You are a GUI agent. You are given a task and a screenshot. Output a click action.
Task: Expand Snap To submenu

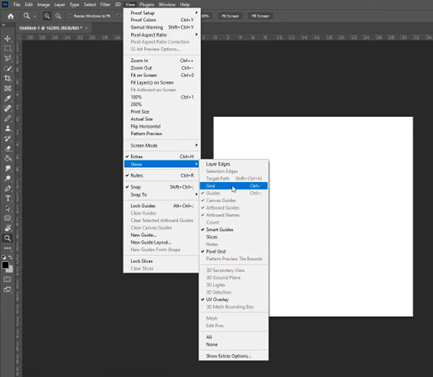[161, 195]
